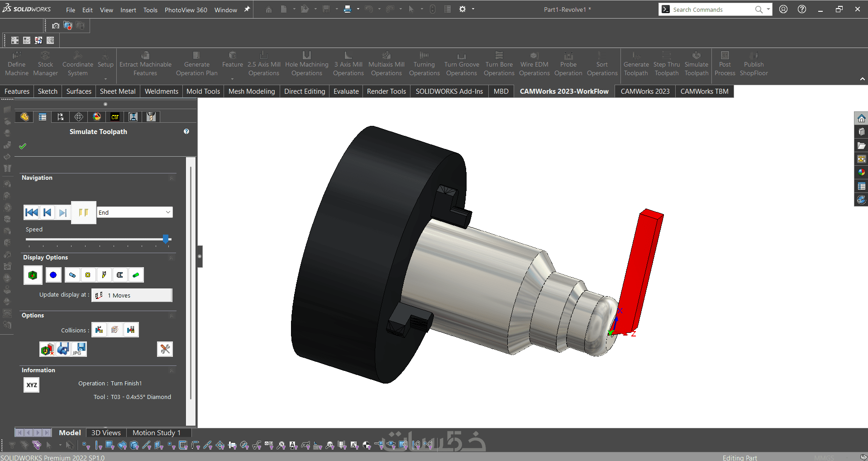This screenshot has height=461, width=868.
Task: Toggle tool display option
Action: [72, 275]
